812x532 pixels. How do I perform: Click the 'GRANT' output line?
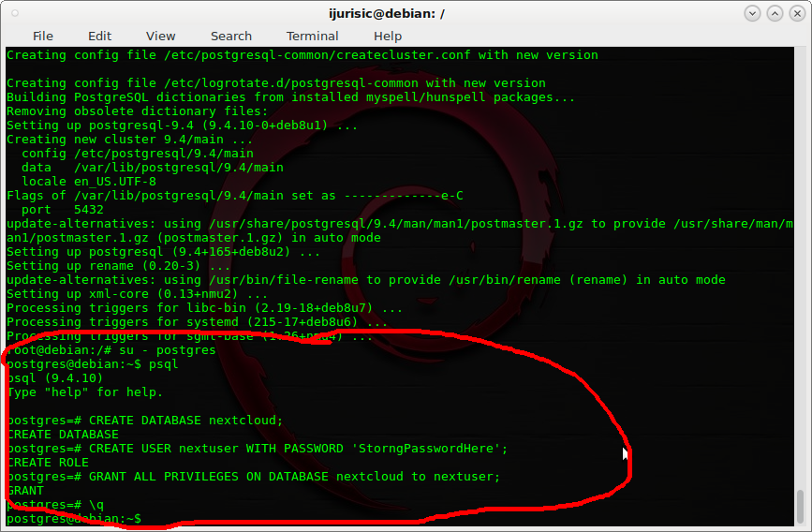[x=25, y=490]
